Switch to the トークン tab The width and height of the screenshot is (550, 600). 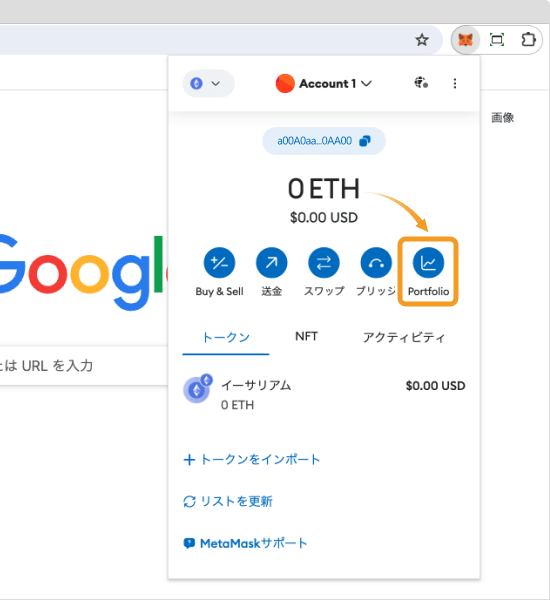tap(226, 338)
